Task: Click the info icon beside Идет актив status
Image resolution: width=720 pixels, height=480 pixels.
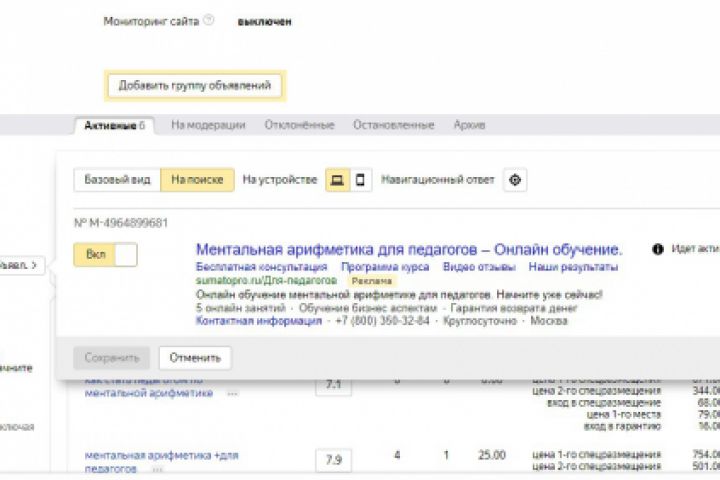Action: [x=658, y=249]
